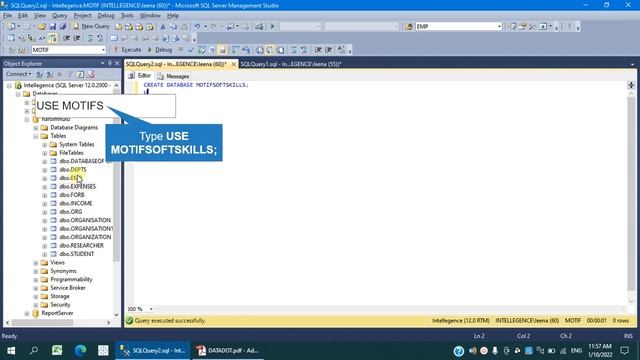This screenshot has width=640, height=360.
Task: Click the Undo icon
Action: (x=198, y=27)
